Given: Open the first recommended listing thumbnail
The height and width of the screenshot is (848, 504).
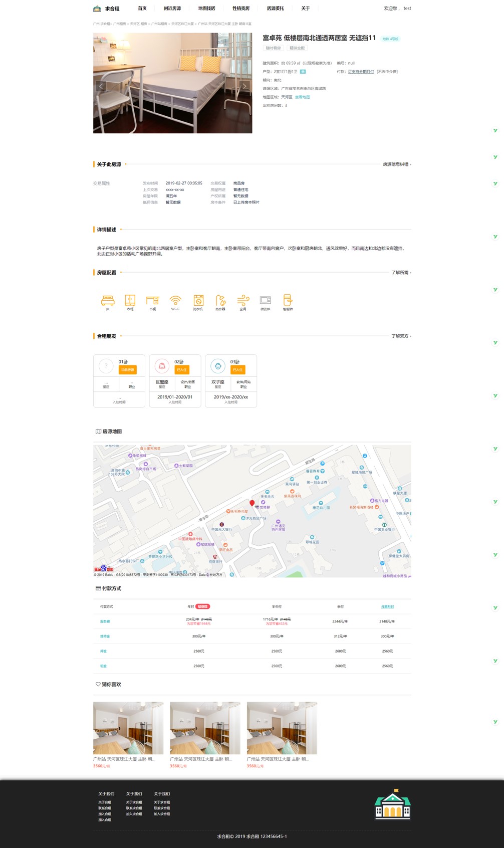Looking at the screenshot, I should click(x=128, y=728).
